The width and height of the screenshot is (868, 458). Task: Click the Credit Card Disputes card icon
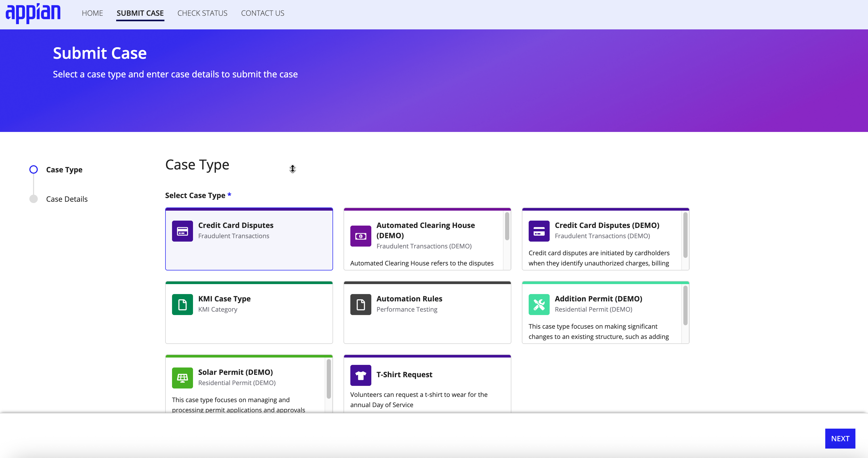coord(182,231)
